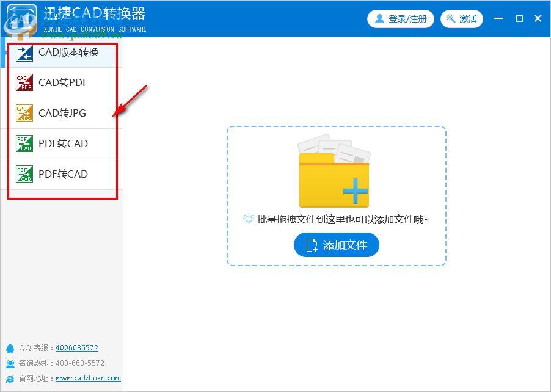Click the 添加文件 button
The width and height of the screenshot is (551, 392).
[337, 245]
